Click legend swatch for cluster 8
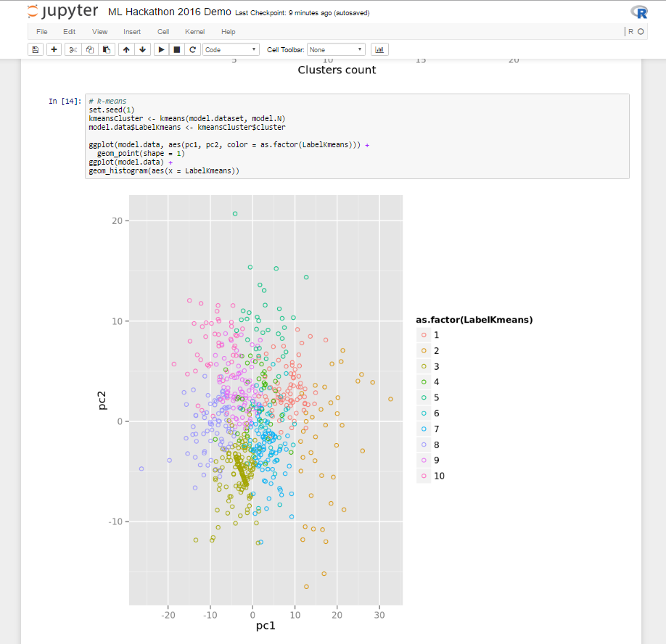Viewport: 666px width, 644px height. 424,445
